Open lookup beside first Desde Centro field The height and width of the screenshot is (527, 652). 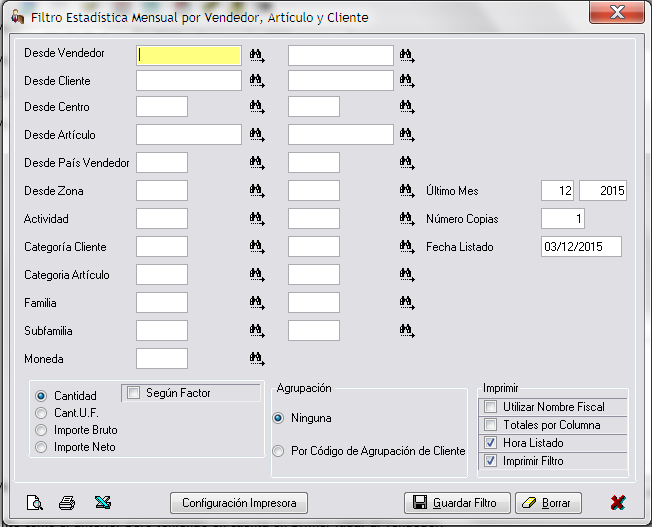click(257, 107)
